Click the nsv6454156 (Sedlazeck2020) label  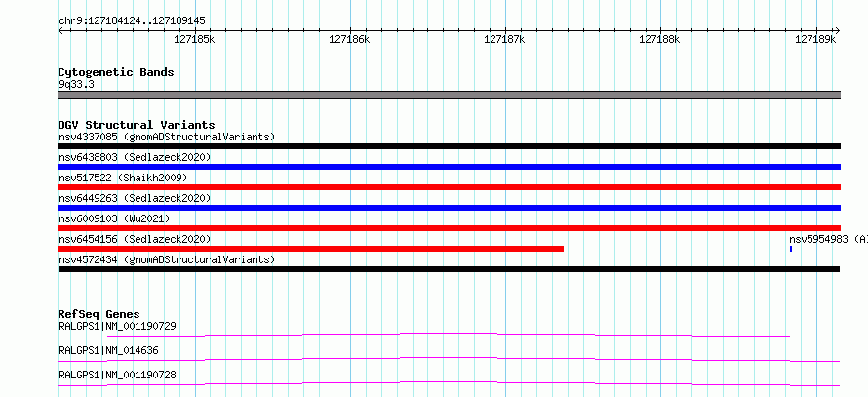135,239
